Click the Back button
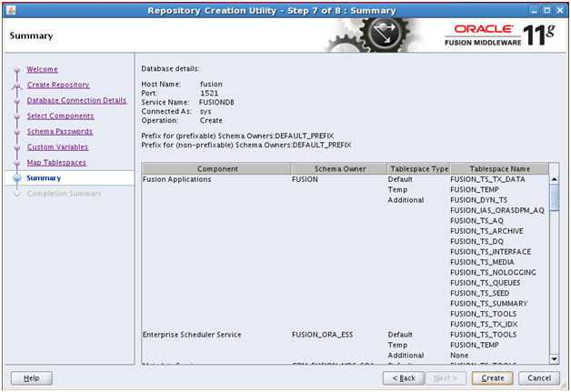 pos(404,378)
